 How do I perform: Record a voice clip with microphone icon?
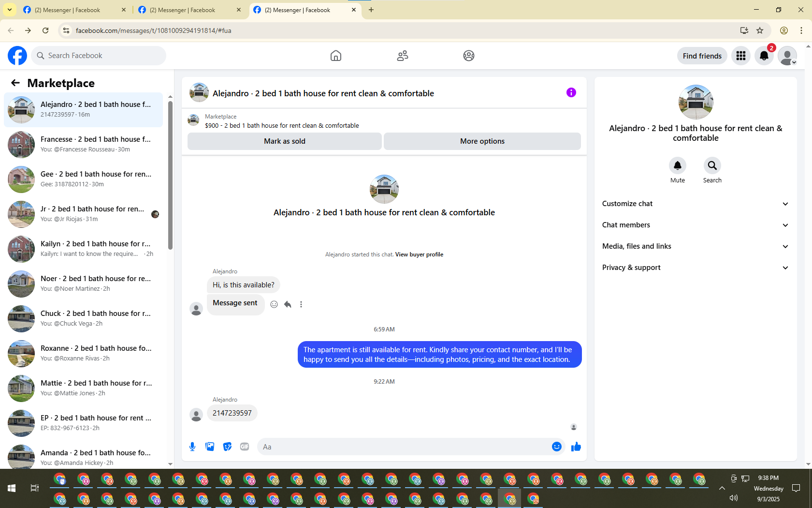tap(192, 447)
